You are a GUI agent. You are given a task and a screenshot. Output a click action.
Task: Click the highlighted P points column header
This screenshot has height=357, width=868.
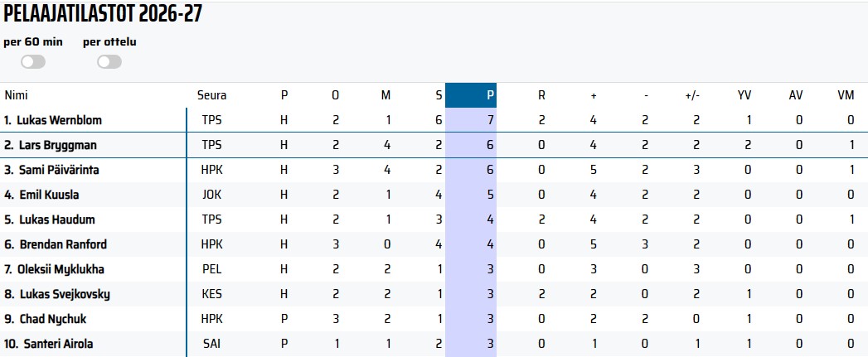coord(471,95)
